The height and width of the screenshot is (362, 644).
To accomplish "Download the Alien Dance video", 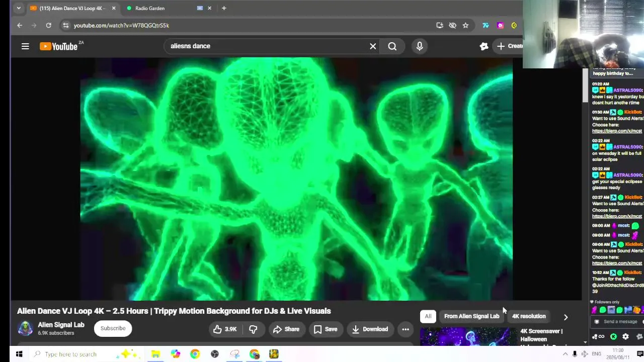I will tap(370, 329).
